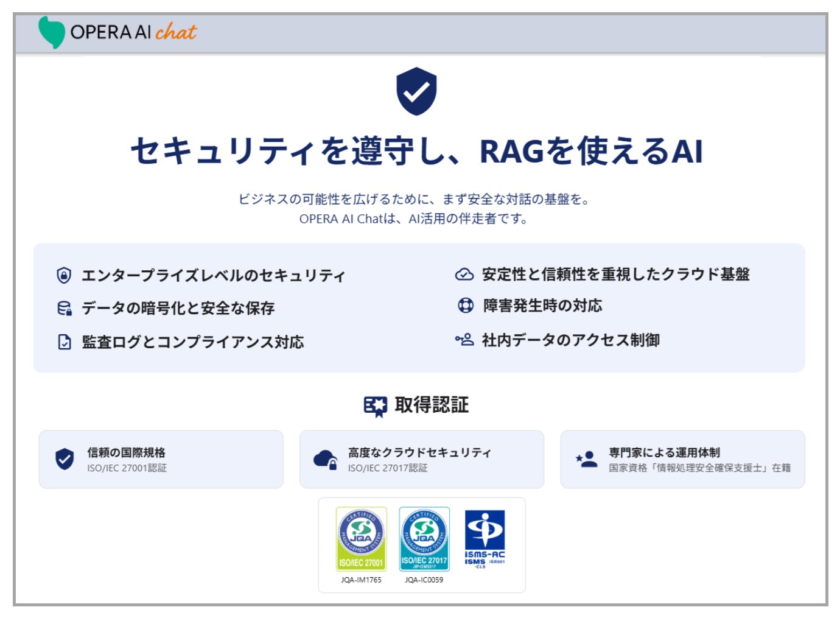The image size is (840, 621).
Task: Click the text 監査ログとコンプライアンス対応
Action: click(193, 342)
